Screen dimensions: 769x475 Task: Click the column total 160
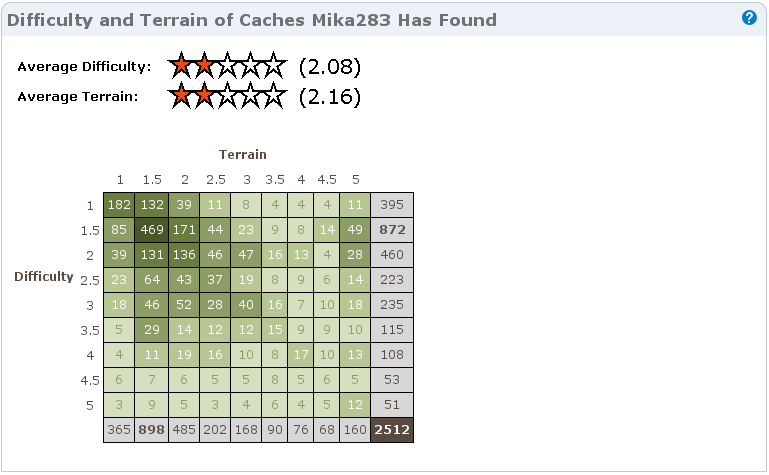[355, 430]
